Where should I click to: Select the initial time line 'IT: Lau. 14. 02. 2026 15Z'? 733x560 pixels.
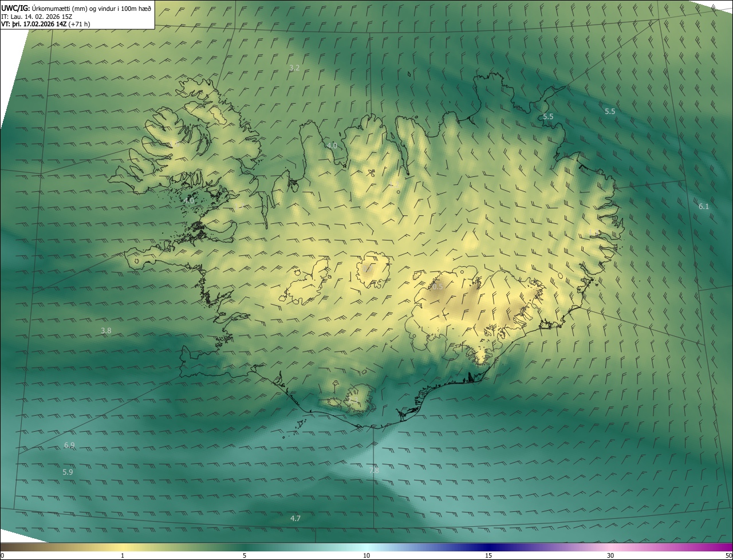point(38,17)
